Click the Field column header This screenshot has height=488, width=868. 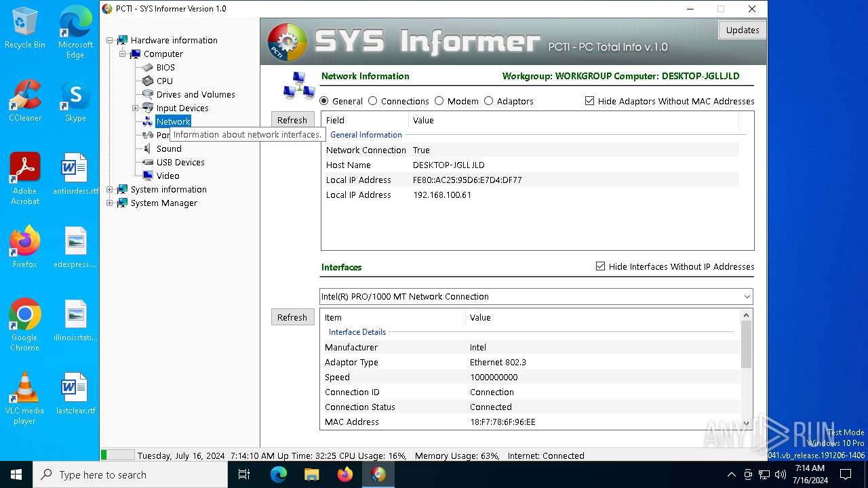tap(366, 120)
